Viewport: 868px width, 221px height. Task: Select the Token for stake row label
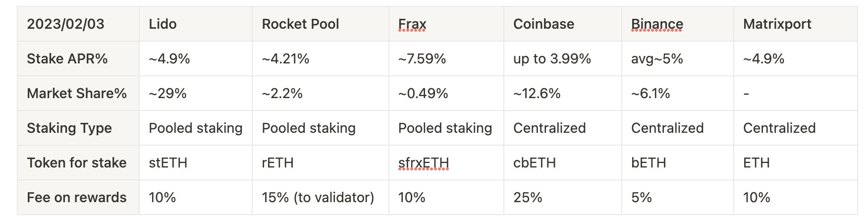point(78,163)
